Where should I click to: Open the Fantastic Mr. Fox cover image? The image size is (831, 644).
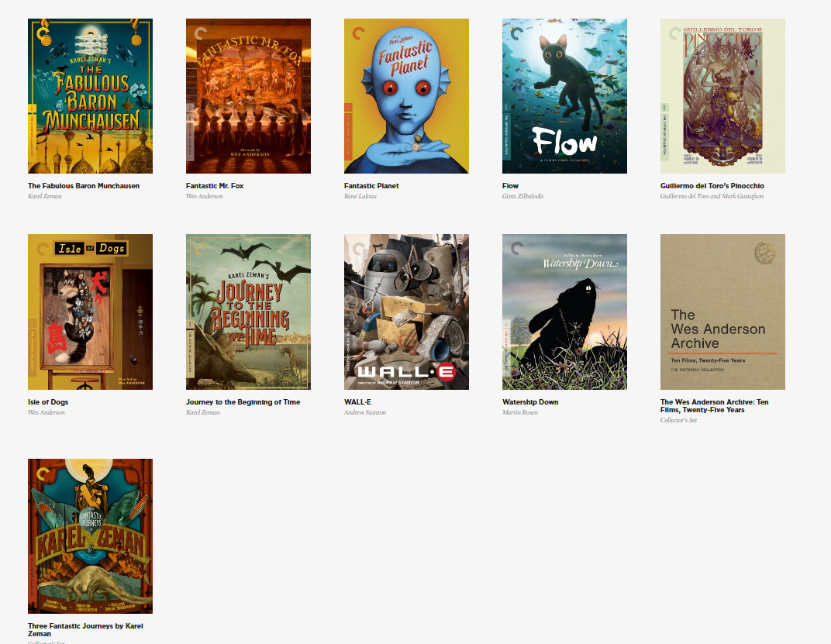pos(248,96)
